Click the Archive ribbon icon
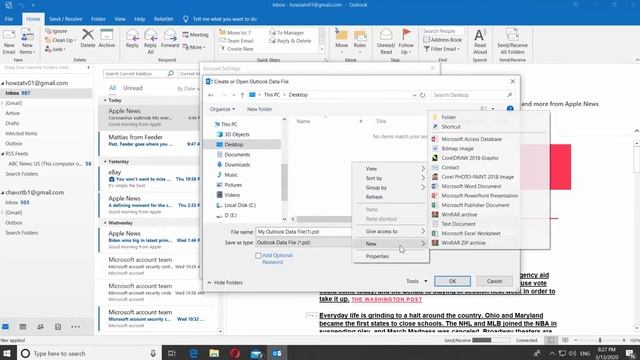 (x=107, y=39)
